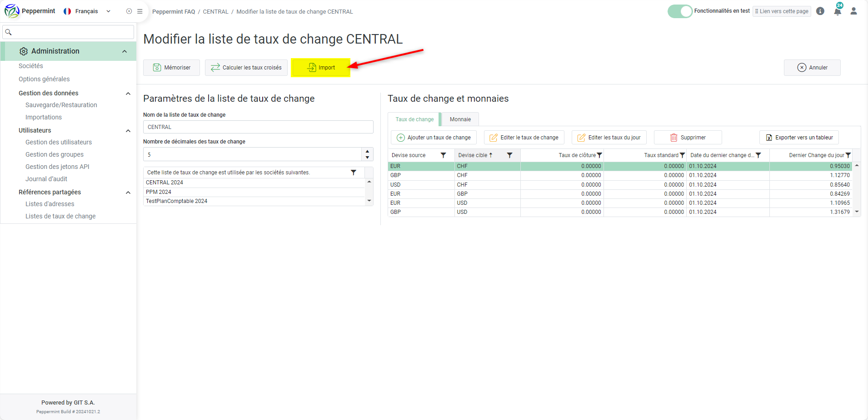Click the Annuler button
Screen dimensions: 868x420
[812, 68]
